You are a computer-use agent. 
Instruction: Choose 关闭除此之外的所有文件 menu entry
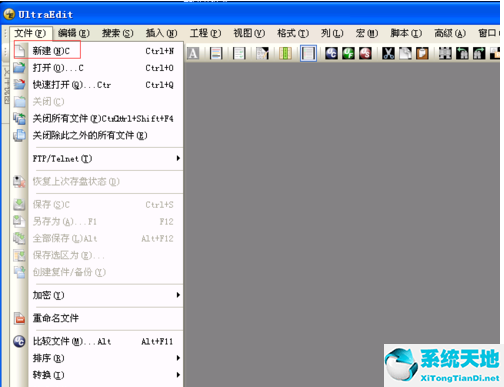(97, 135)
